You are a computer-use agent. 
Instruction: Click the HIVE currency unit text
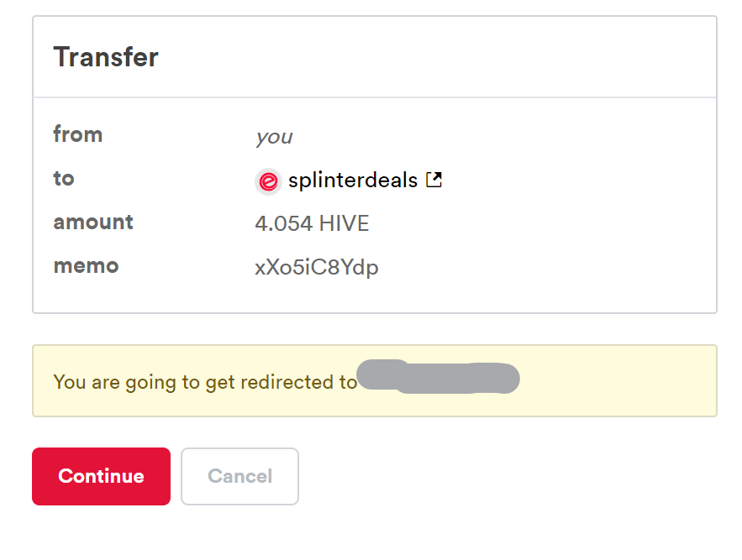(344, 223)
